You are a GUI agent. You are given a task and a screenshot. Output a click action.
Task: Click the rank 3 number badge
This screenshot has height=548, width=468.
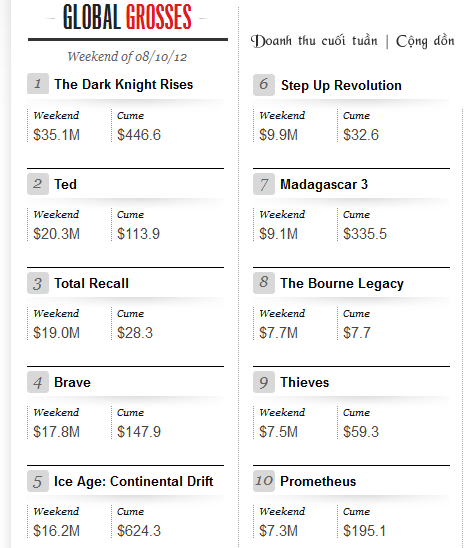coord(38,283)
